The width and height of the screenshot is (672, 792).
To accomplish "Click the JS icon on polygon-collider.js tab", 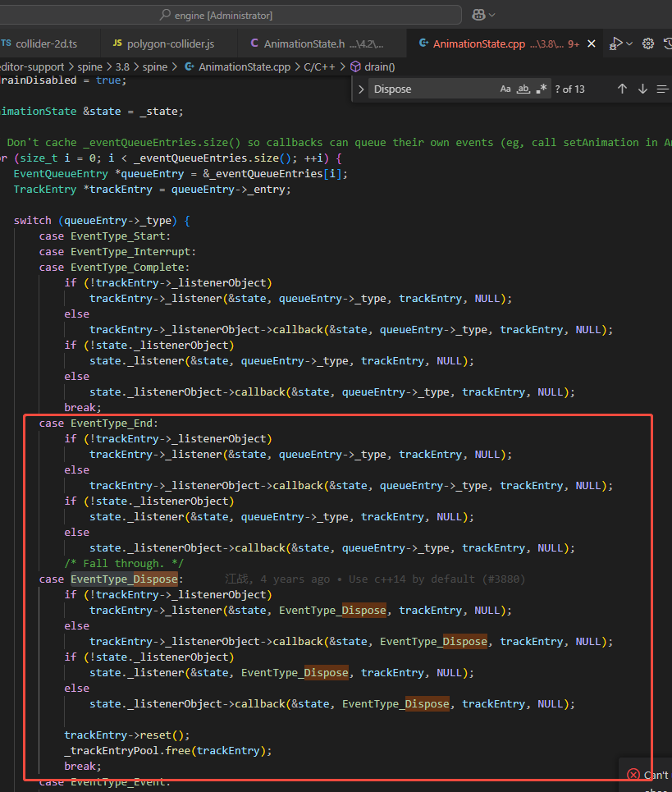I will [x=117, y=43].
